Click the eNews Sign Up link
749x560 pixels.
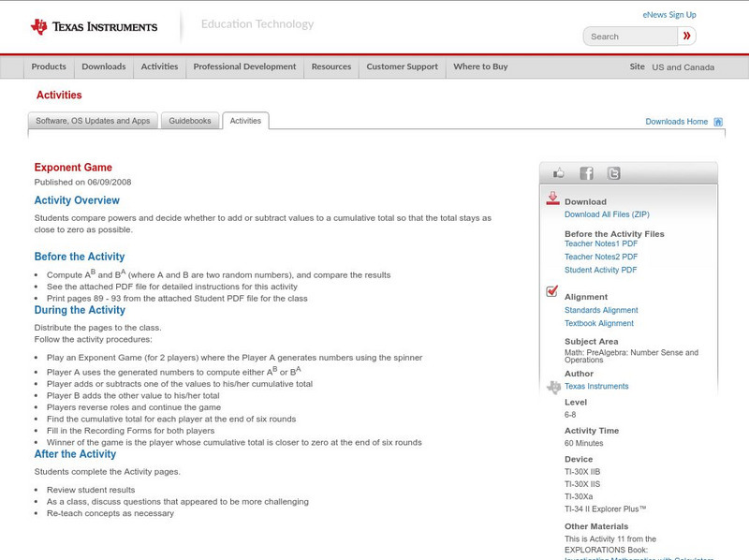(669, 15)
